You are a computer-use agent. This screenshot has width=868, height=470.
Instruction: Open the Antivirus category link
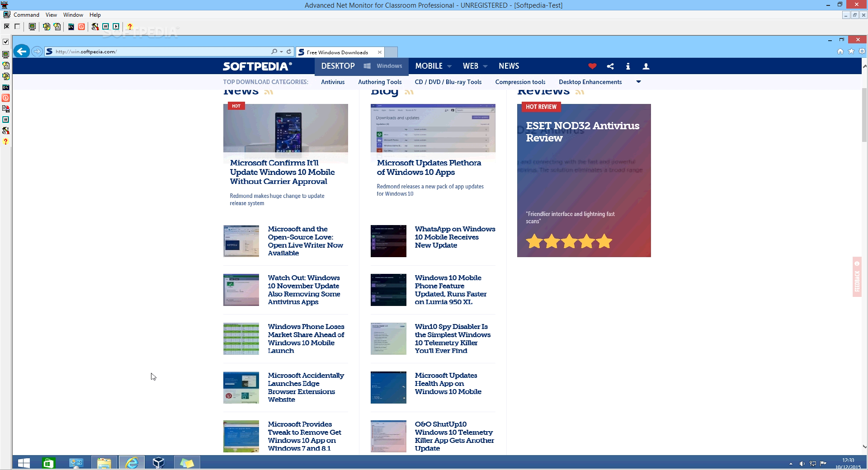[333, 82]
